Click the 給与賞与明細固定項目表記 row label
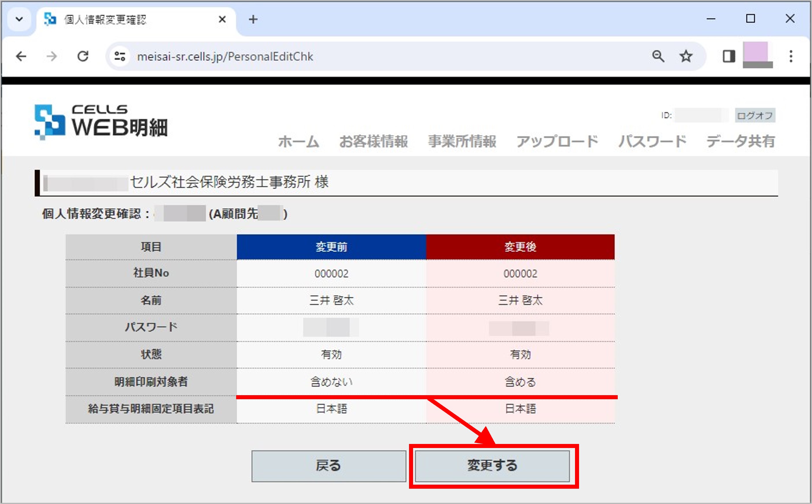Screen dimensions: 812x504 [151, 409]
